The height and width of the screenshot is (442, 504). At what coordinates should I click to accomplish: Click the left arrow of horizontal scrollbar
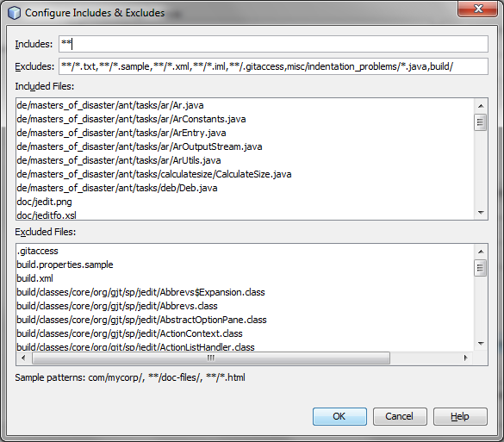pyautogui.click(x=23, y=358)
